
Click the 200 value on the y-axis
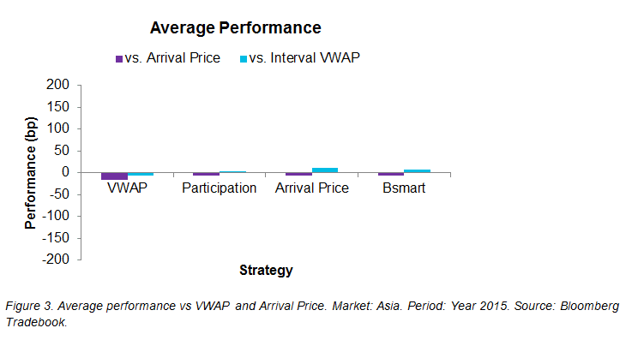pyautogui.click(x=58, y=85)
